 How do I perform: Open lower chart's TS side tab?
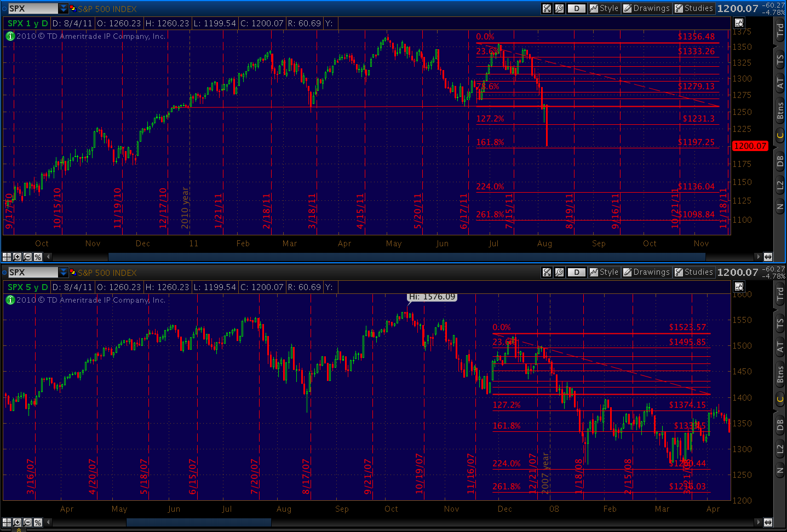coord(780,323)
